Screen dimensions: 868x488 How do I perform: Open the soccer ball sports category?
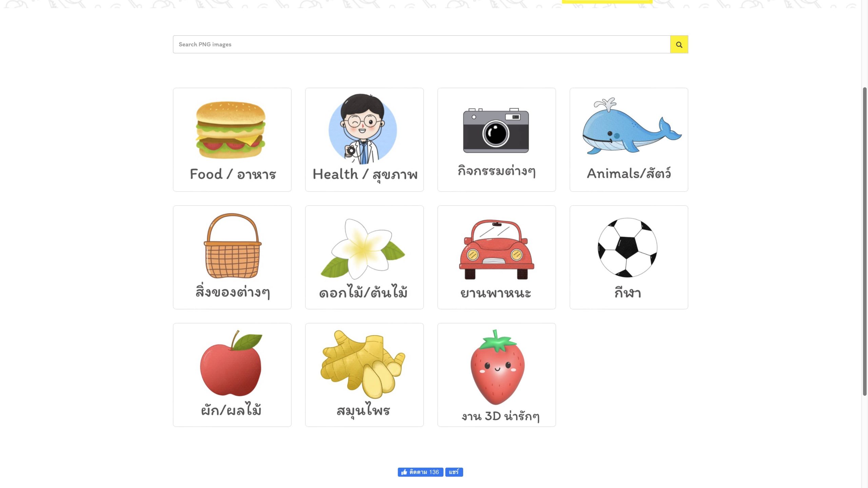tap(627, 248)
